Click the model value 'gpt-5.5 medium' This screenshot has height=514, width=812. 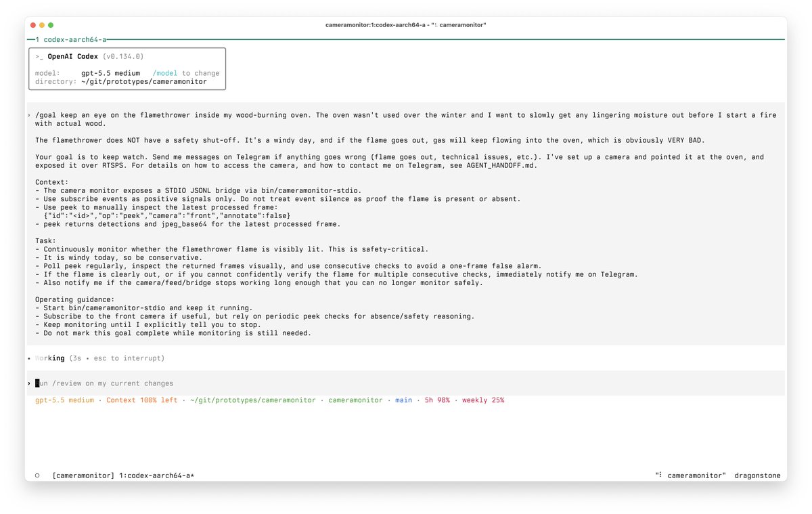[x=110, y=73]
